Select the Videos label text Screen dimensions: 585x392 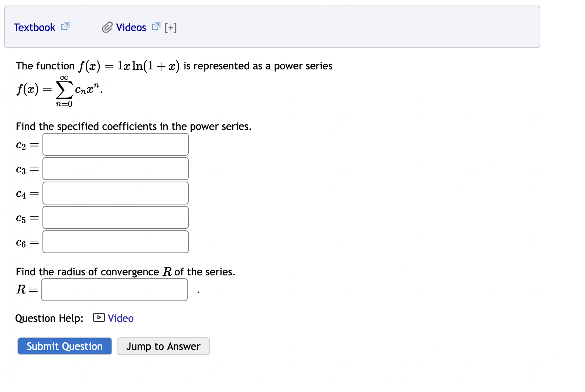click(x=131, y=27)
